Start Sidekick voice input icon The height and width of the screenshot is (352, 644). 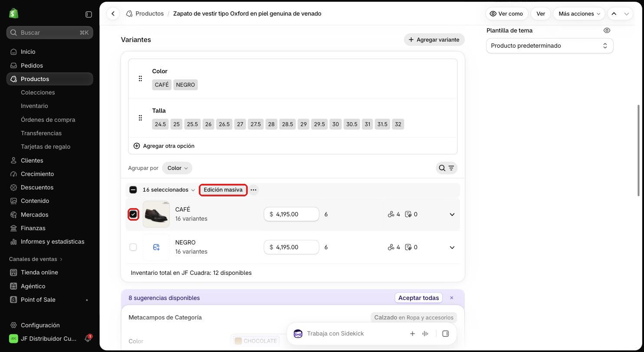tap(425, 333)
